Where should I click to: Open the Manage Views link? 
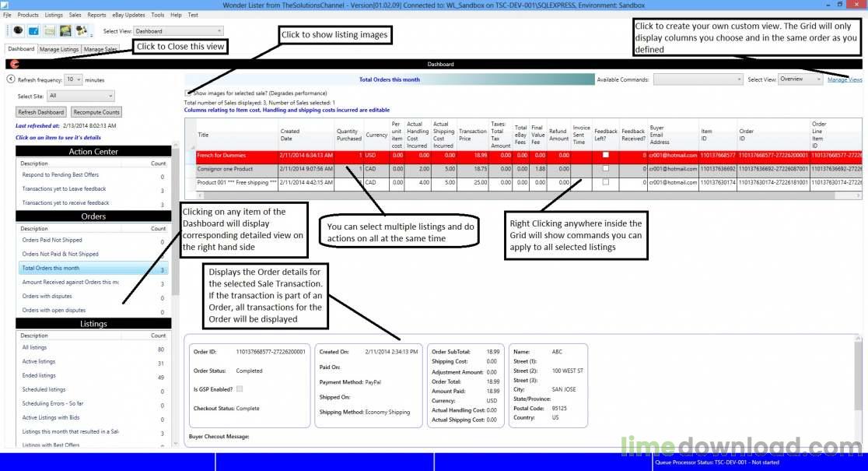[844, 79]
